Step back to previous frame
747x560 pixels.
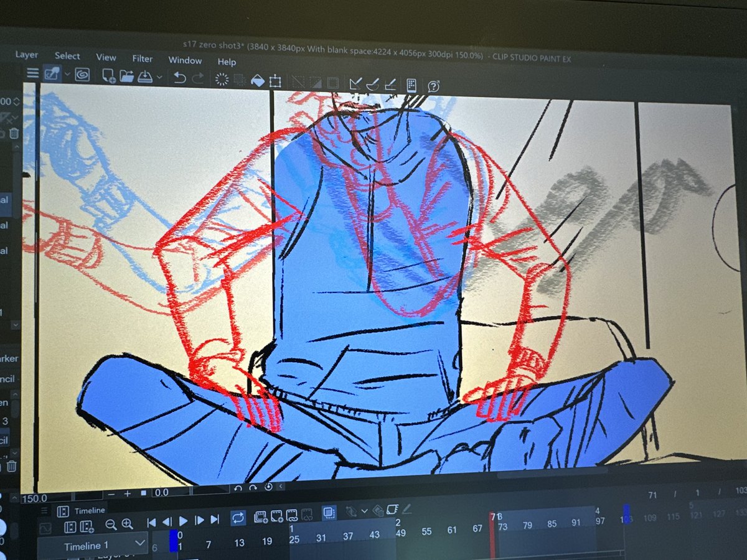167,522
